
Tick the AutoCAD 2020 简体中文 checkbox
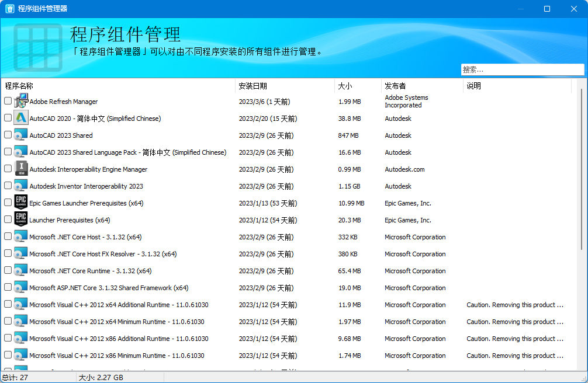[8, 118]
